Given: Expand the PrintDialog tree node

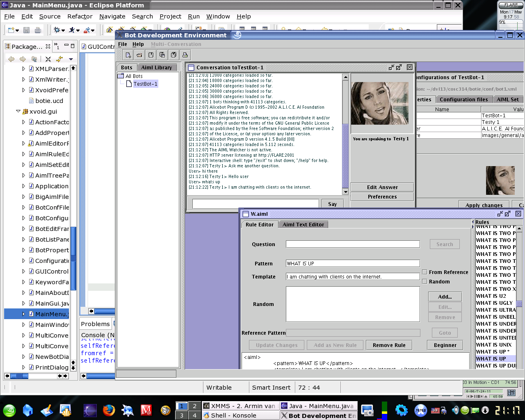Looking at the screenshot, I should pos(23,367).
